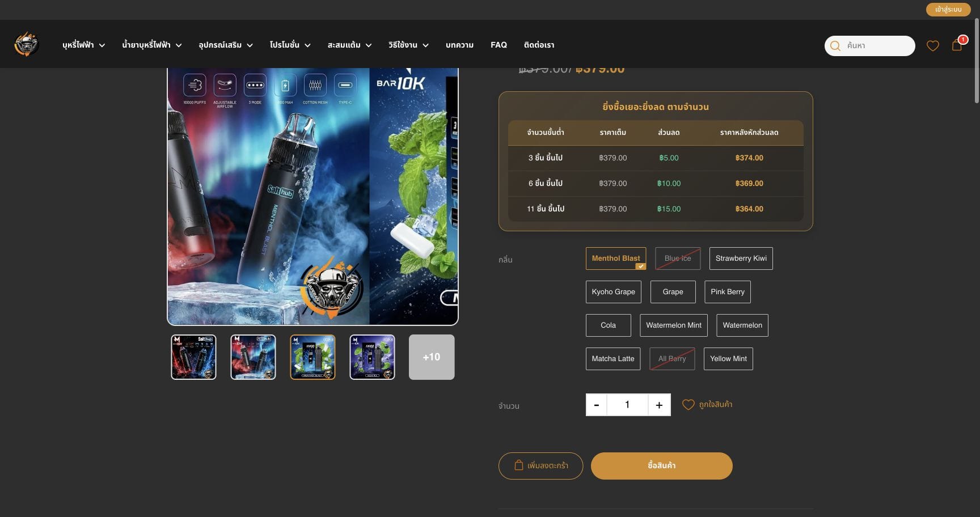Viewport: 980px width, 517px height.
Task: Choose the Yellow Mint flavor
Action: coord(728,359)
